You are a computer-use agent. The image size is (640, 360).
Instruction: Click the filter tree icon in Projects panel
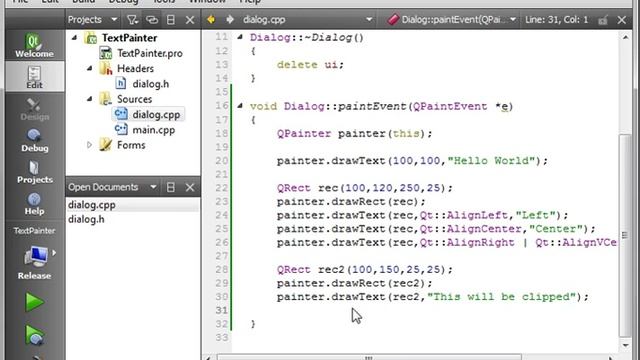[132, 20]
